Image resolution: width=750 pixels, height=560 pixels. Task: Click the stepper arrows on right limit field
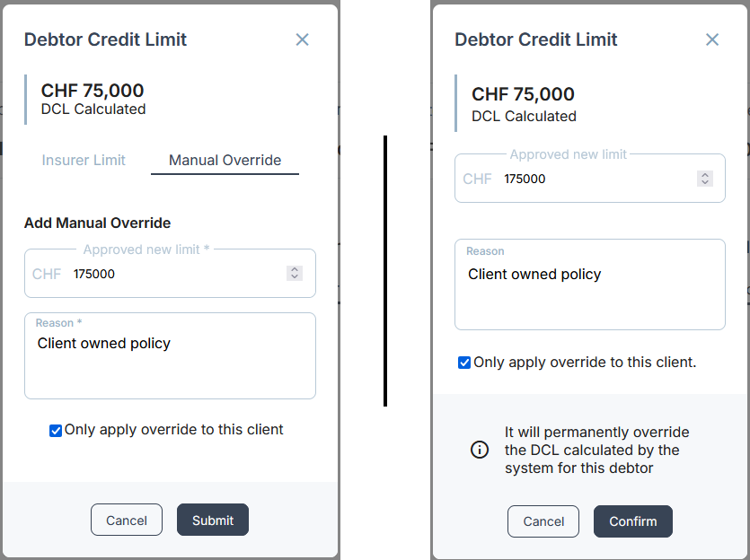click(706, 179)
